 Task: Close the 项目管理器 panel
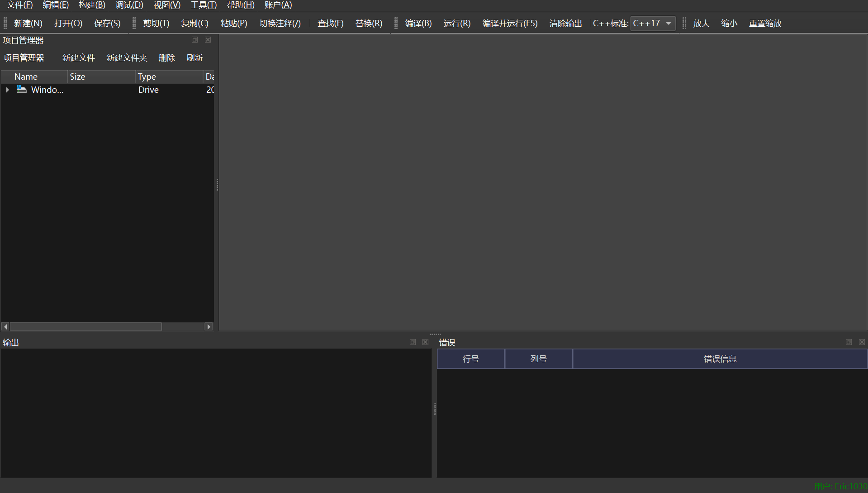click(x=208, y=40)
